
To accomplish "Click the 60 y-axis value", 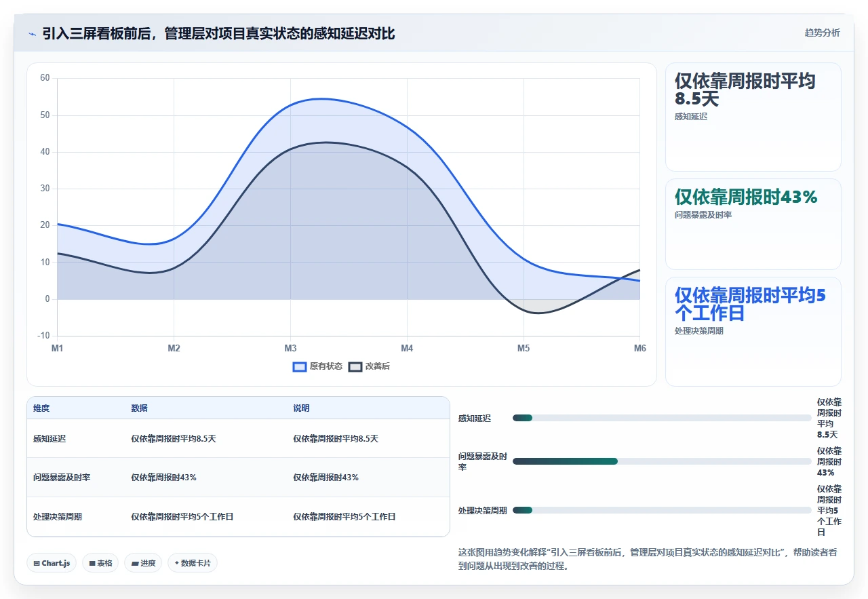I will [45, 78].
